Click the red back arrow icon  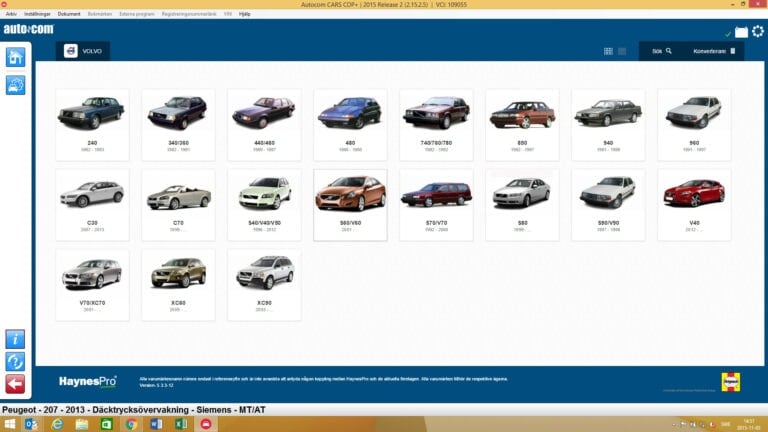click(15, 384)
